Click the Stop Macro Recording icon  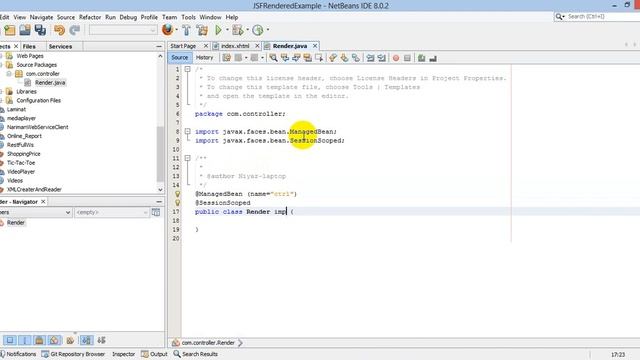[407, 58]
